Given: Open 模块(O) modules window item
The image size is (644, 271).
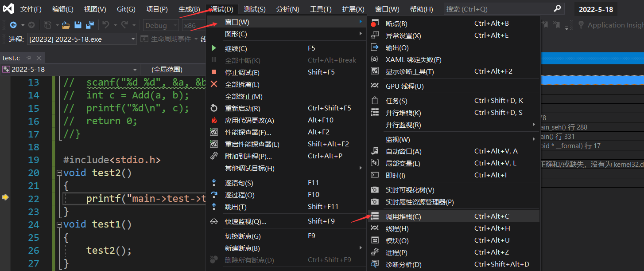Looking at the screenshot, I should 454,240.
